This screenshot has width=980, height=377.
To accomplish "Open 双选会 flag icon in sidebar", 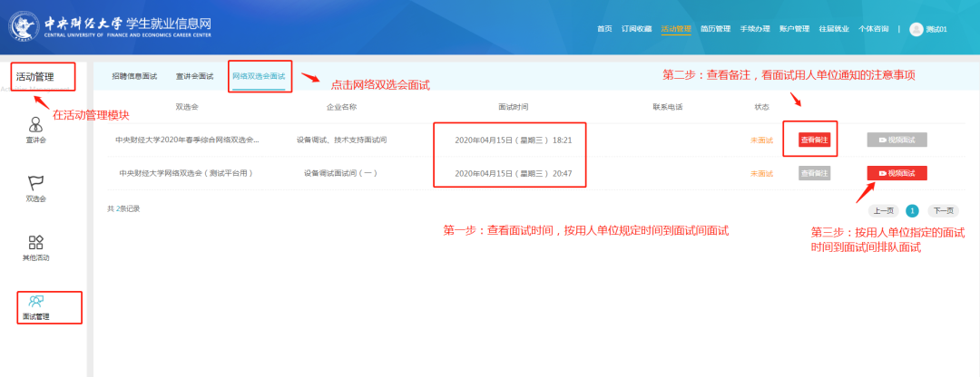I will (x=36, y=184).
